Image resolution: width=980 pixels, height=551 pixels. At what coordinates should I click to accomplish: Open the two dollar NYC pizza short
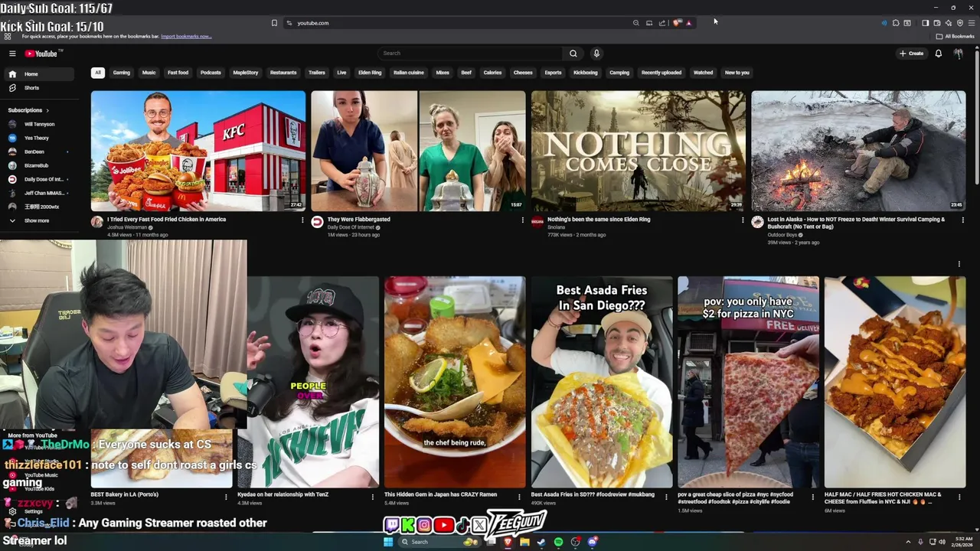(748, 382)
